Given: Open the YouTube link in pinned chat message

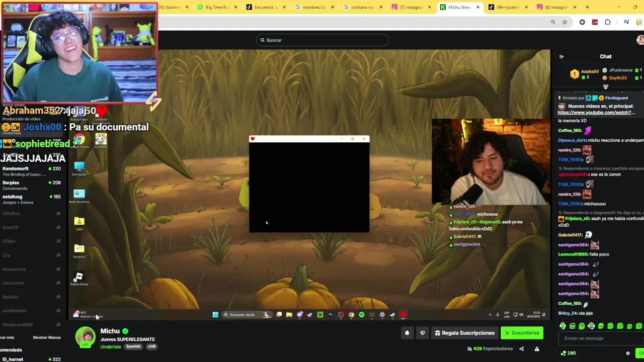Looking at the screenshot, I should (x=596, y=113).
